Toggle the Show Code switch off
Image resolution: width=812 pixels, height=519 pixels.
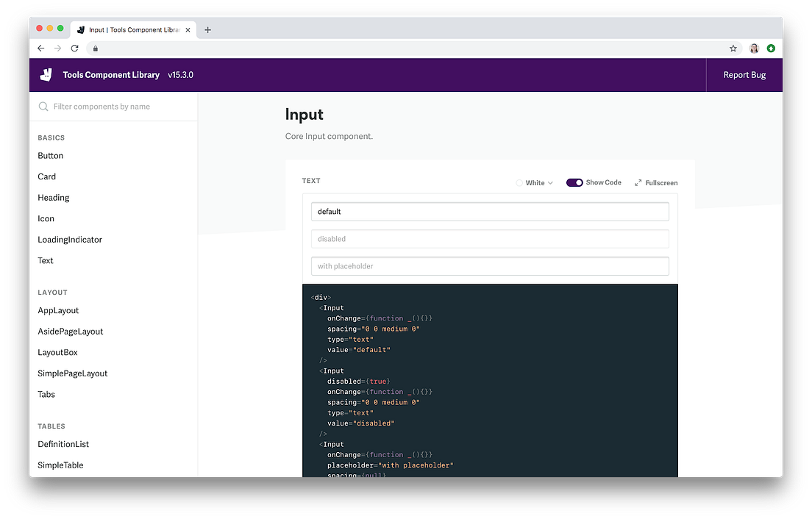(x=574, y=182)
